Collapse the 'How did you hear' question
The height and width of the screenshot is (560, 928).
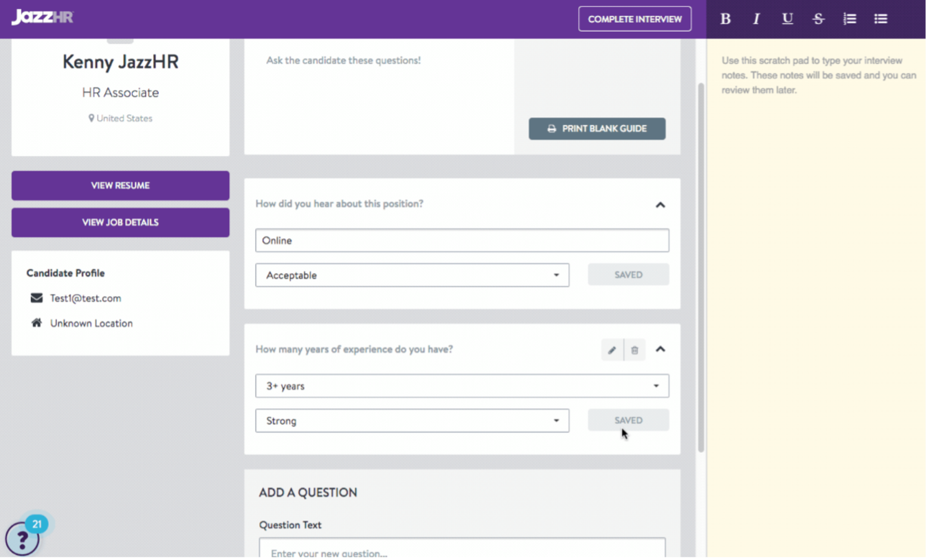(x=660, y=205)
